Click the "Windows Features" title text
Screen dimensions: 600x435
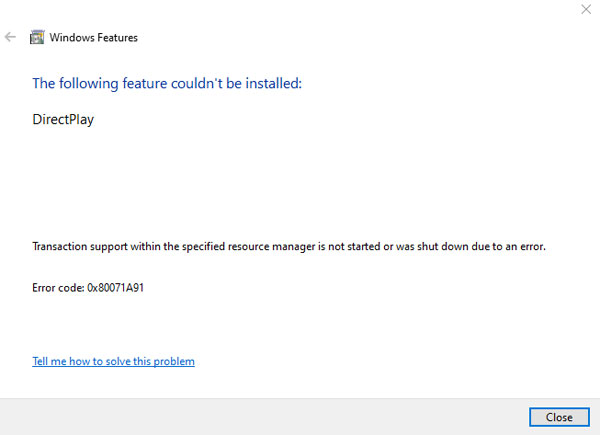[95, 38]
